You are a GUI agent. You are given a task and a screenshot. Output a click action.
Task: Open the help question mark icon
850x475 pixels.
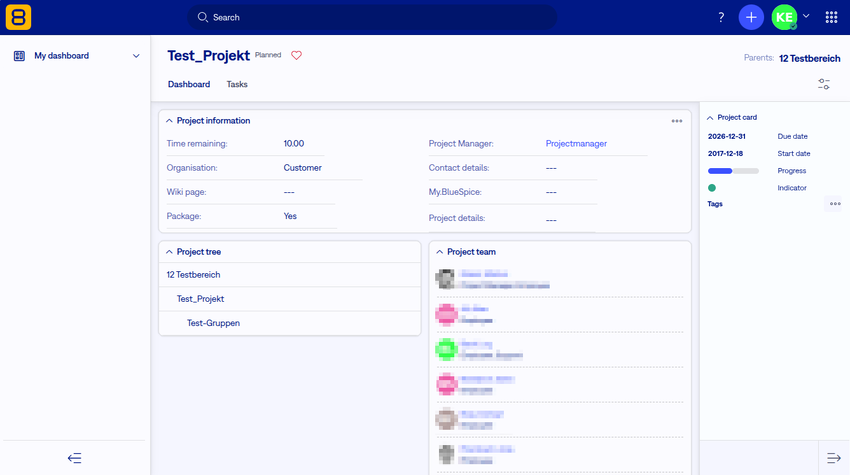(721, 17)
